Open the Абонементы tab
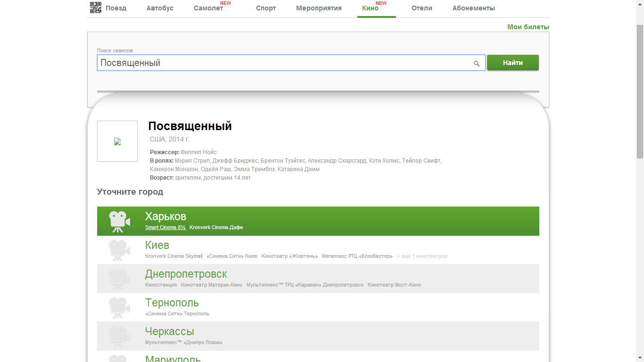 (x=474, y=8)
